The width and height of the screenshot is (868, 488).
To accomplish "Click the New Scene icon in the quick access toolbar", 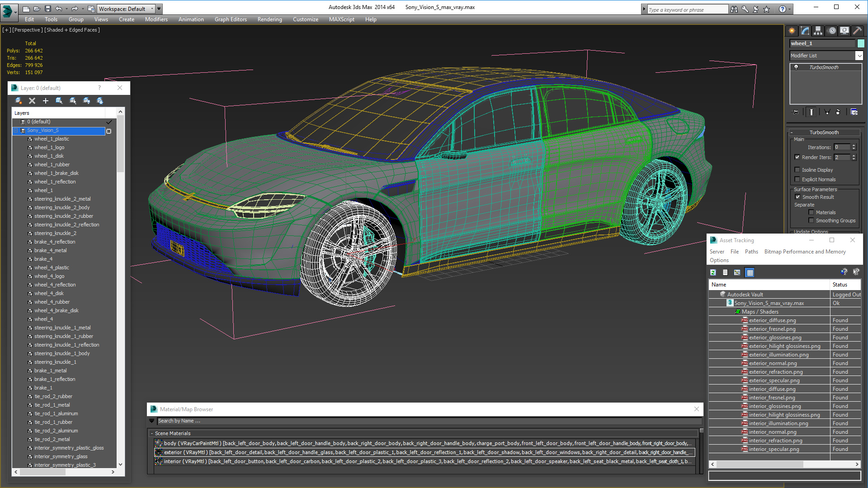I will [26, 9].
